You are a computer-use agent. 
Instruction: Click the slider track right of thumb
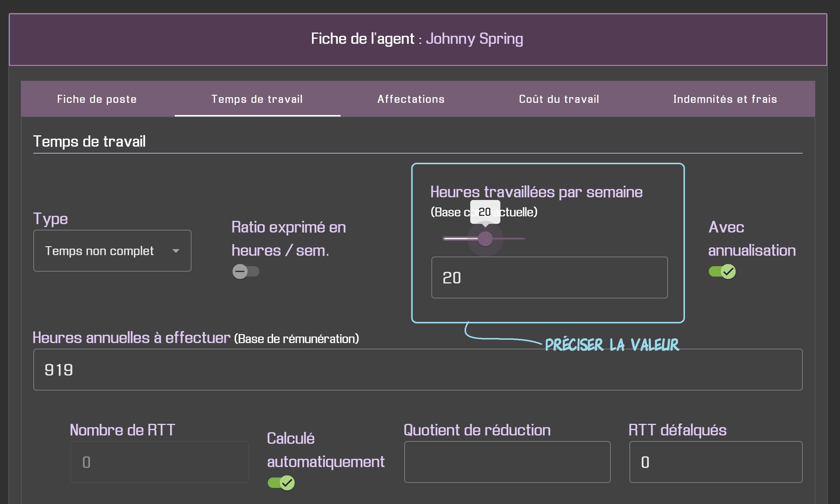pos(509,239)
